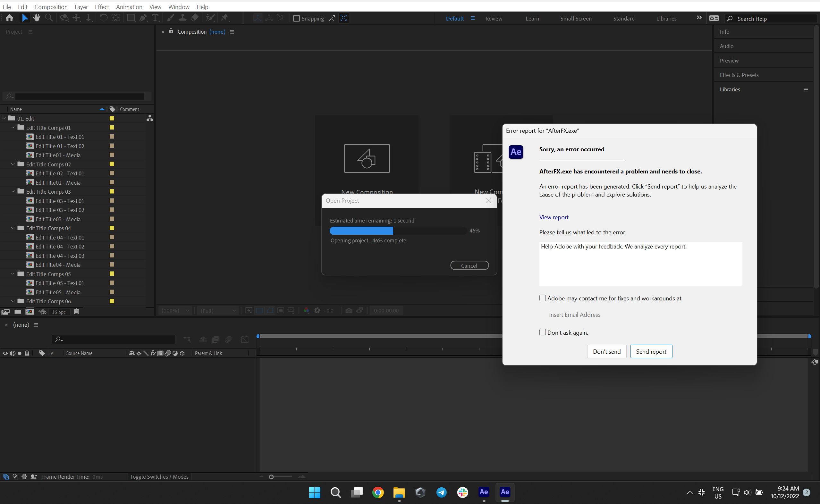Collapse the Edit Title Comps 01 folder
This screenshot has width=820, height=504.
pyautogui.click(x=13, y=127)
